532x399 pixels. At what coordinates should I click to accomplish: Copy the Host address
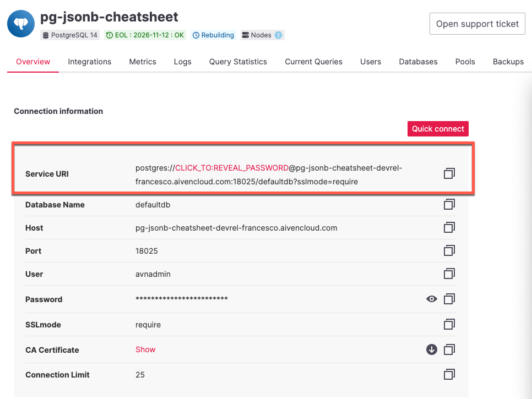tap(449, 227)
